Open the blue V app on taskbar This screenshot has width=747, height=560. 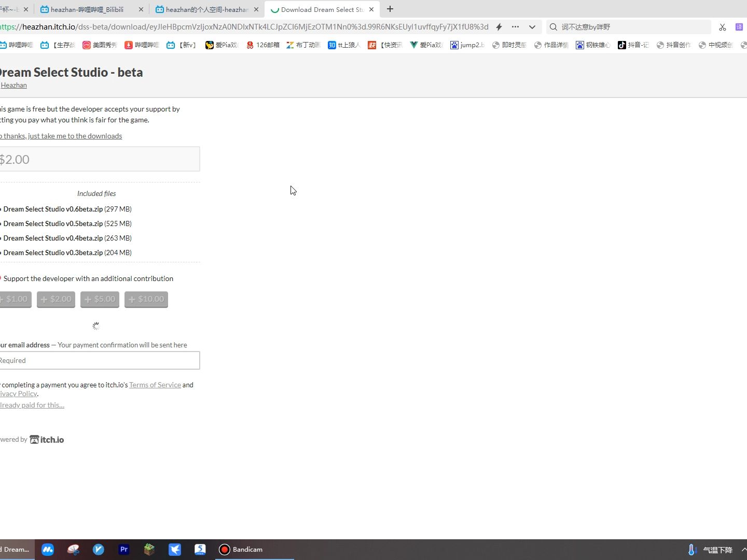[x=99, y=550]
